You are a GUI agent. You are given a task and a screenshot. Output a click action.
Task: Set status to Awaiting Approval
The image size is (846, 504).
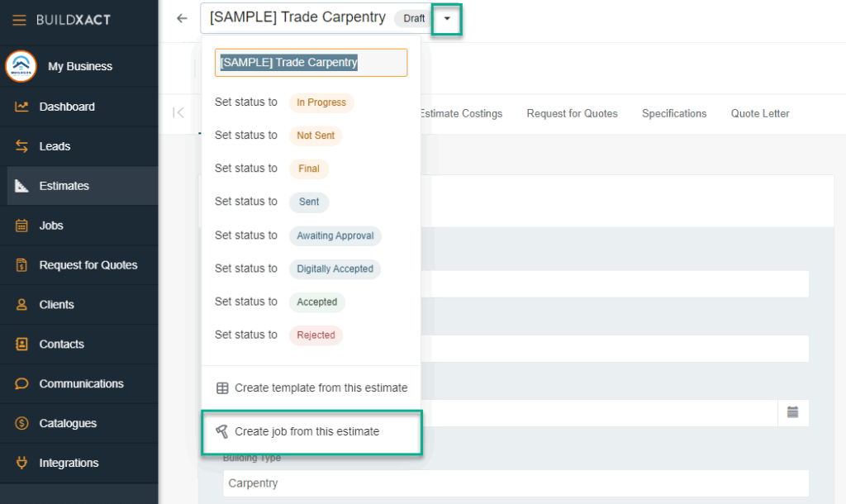(335, 235)
